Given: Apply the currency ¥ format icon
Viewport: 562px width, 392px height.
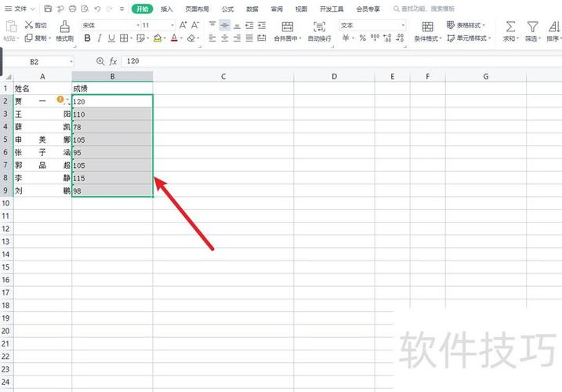Looking at the screenshot, I should [346, 38].
